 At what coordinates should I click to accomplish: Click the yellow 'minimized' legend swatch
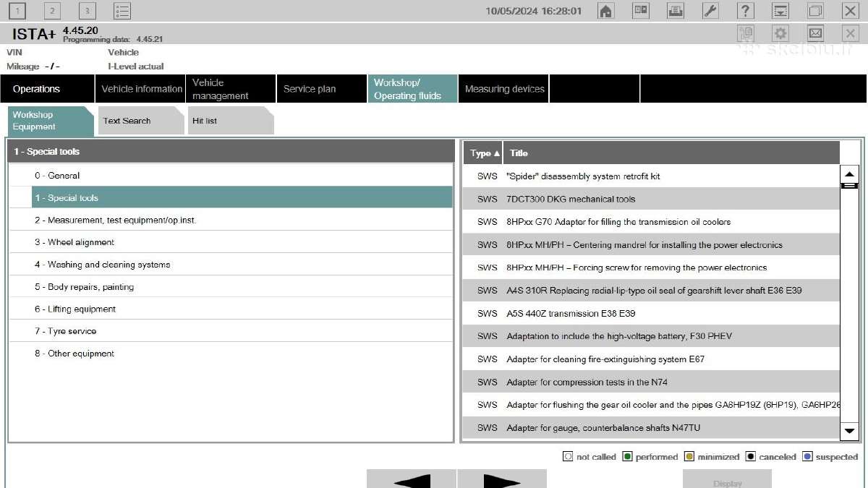[689, 457]
